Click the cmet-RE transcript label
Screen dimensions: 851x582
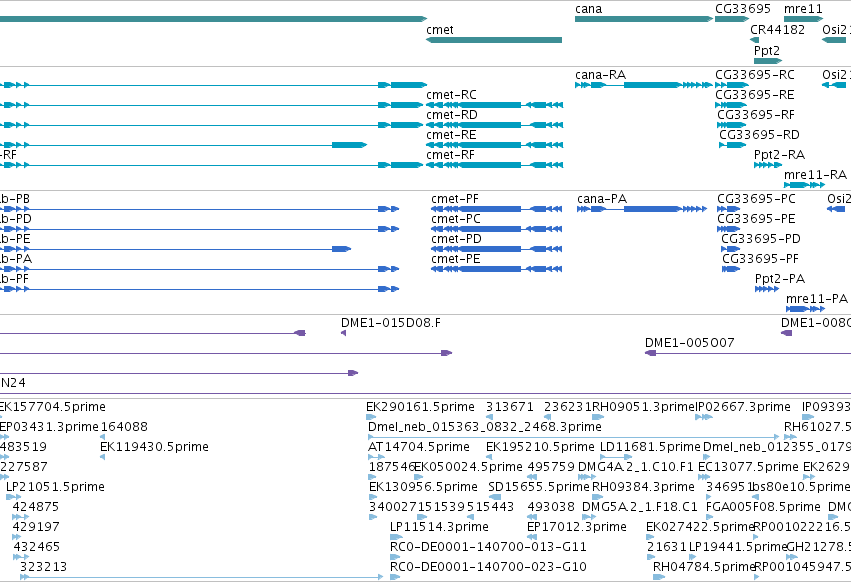tap(451, 135)
